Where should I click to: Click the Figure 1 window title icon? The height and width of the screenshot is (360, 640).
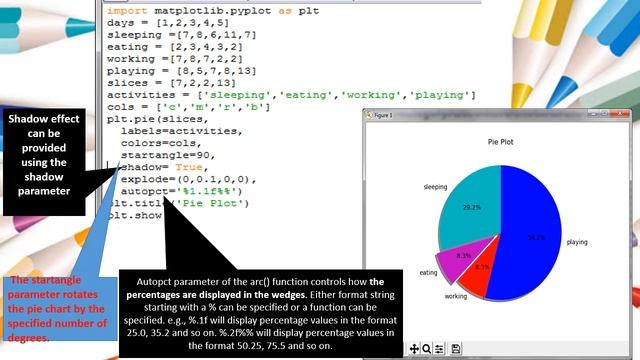pos(369,116)
